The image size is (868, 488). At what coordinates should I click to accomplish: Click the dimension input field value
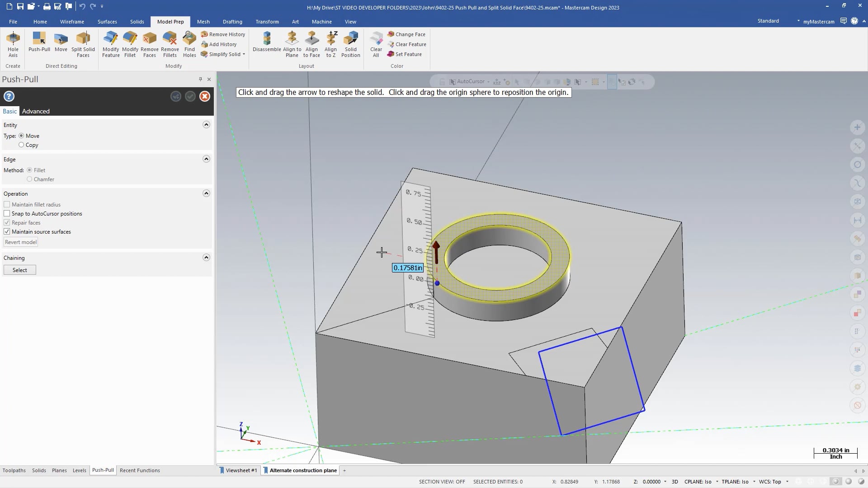[408, 267]
